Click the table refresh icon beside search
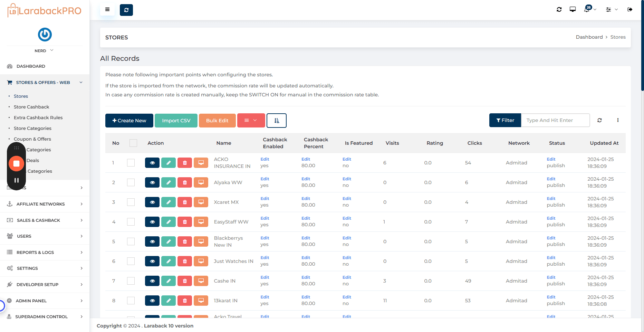The image size is (644, 332). (x=599, y=120)
